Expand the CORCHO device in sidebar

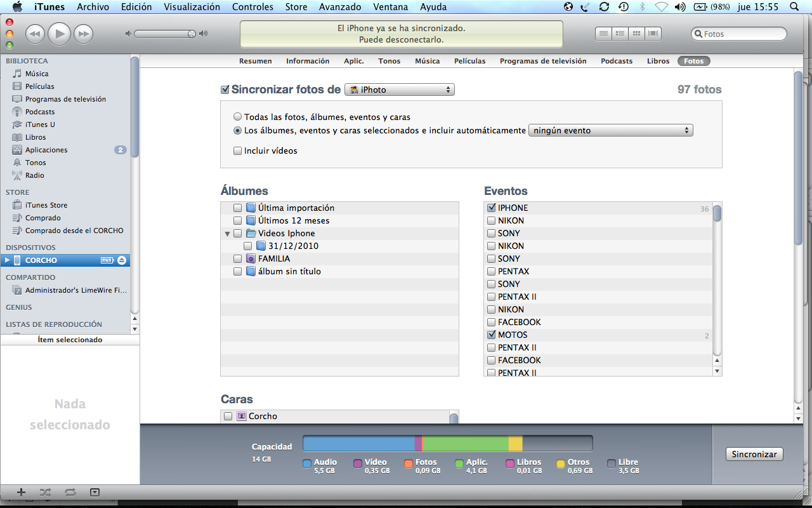(x=7, y=260)
